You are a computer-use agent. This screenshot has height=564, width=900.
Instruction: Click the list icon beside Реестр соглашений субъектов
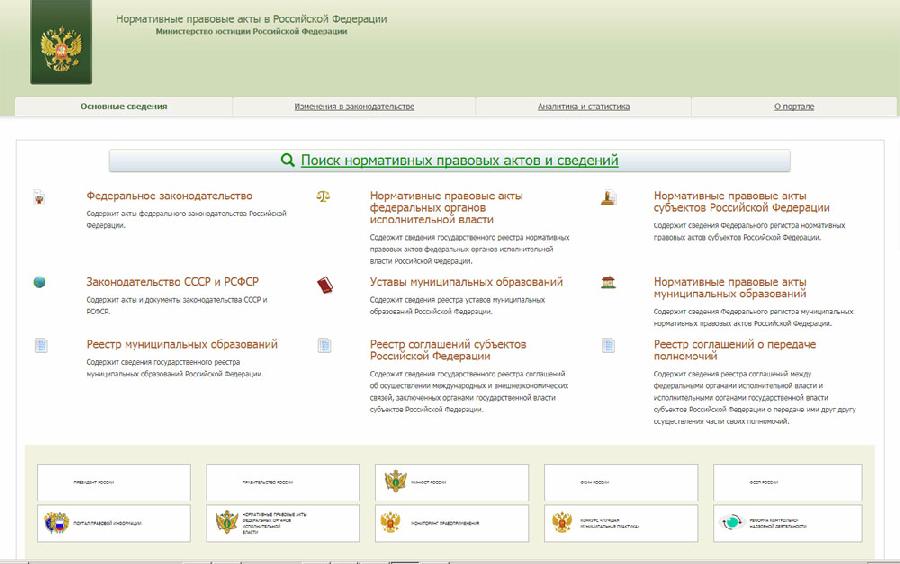click(324, 345)
